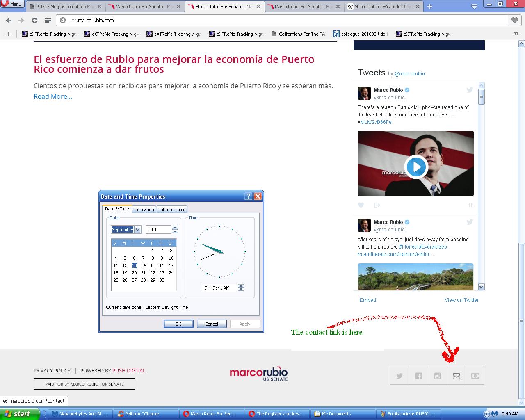Switch to Piriform CCleaner in the taskbar
Screen dimensions: 525x420
[145, 414]
